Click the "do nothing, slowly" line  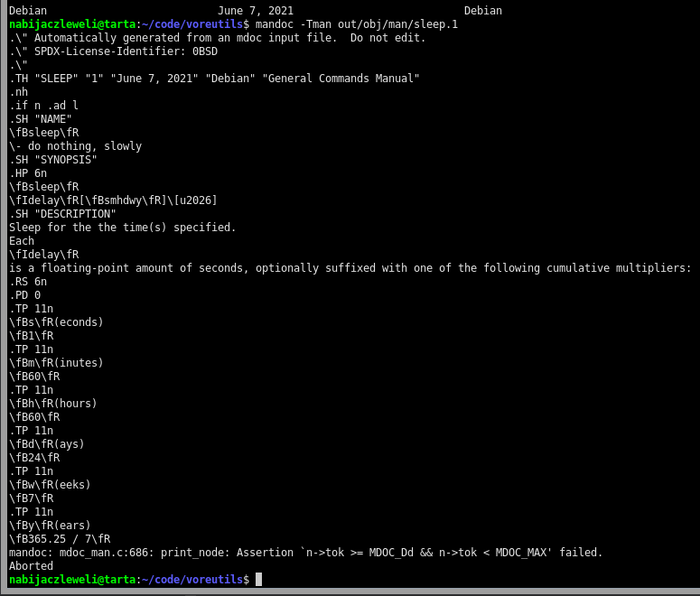[76, 146]
